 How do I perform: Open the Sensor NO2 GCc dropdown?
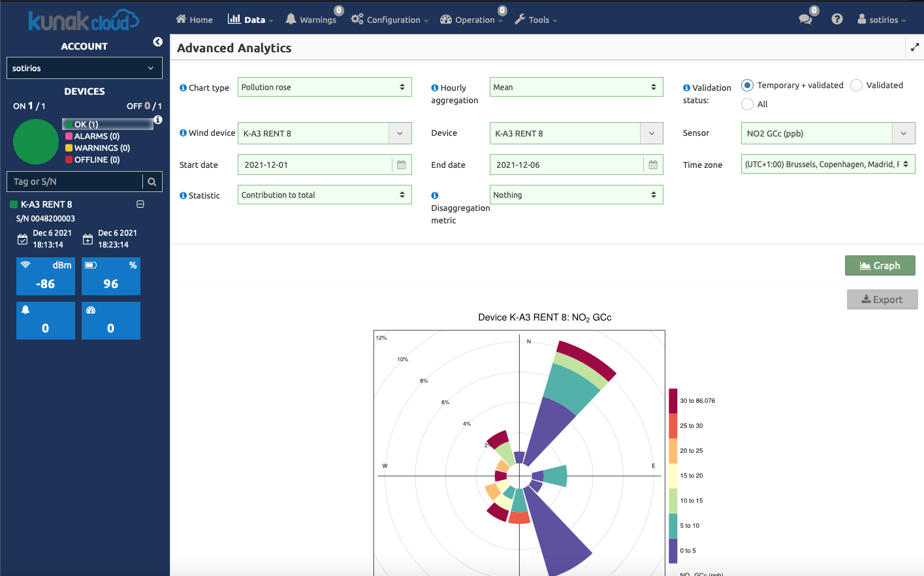click(827, 133)
